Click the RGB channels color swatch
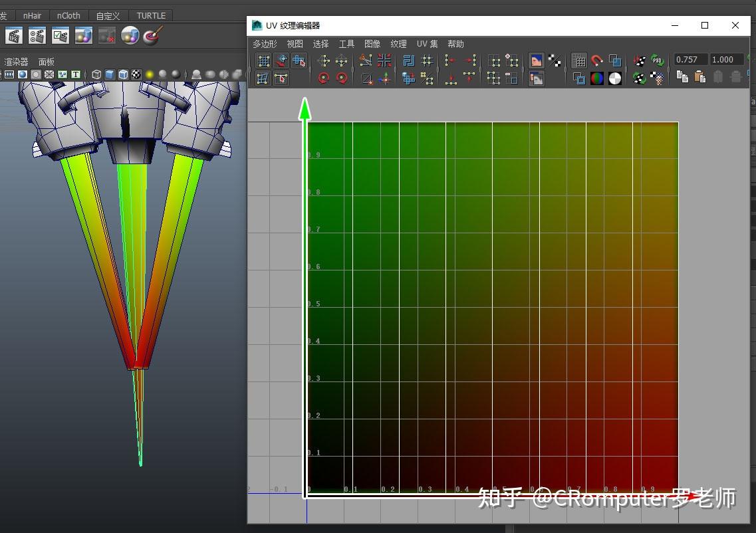756x533 pixels. pos(597,77)
